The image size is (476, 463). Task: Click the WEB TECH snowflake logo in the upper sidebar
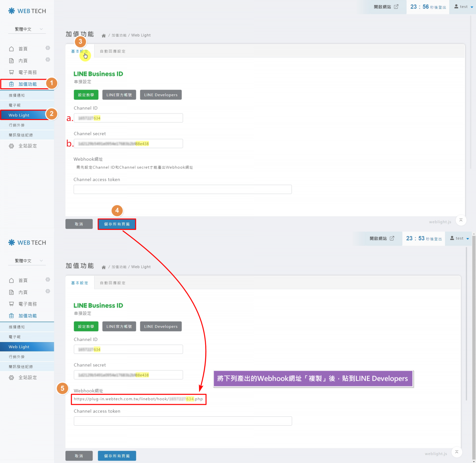[12, 11]
